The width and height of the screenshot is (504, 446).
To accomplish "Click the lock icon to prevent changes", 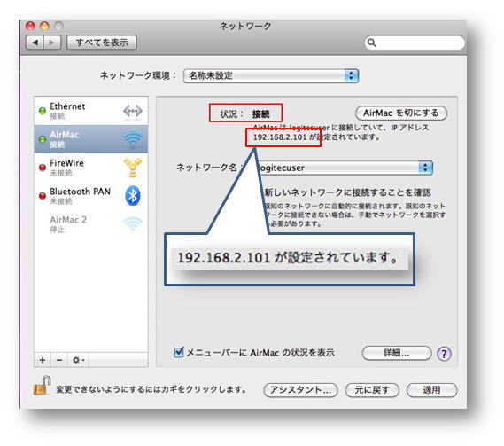I will (x=43, y=386).
